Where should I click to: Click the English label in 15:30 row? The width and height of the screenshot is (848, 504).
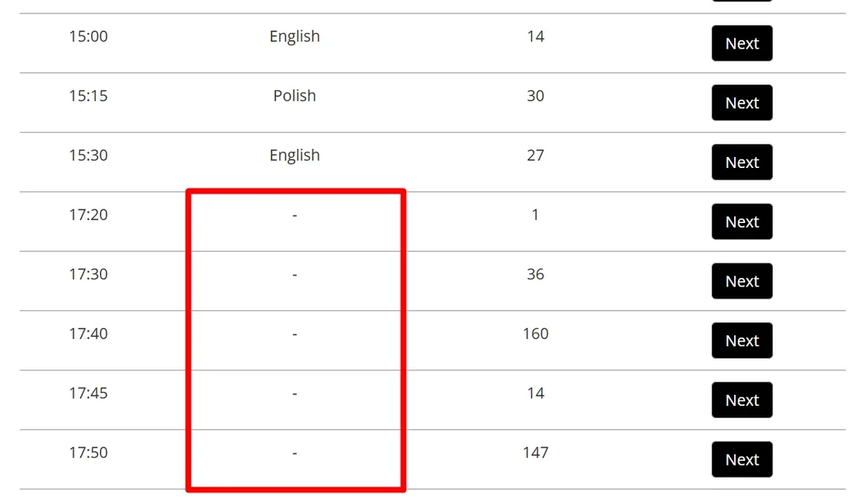click(294, 155)
